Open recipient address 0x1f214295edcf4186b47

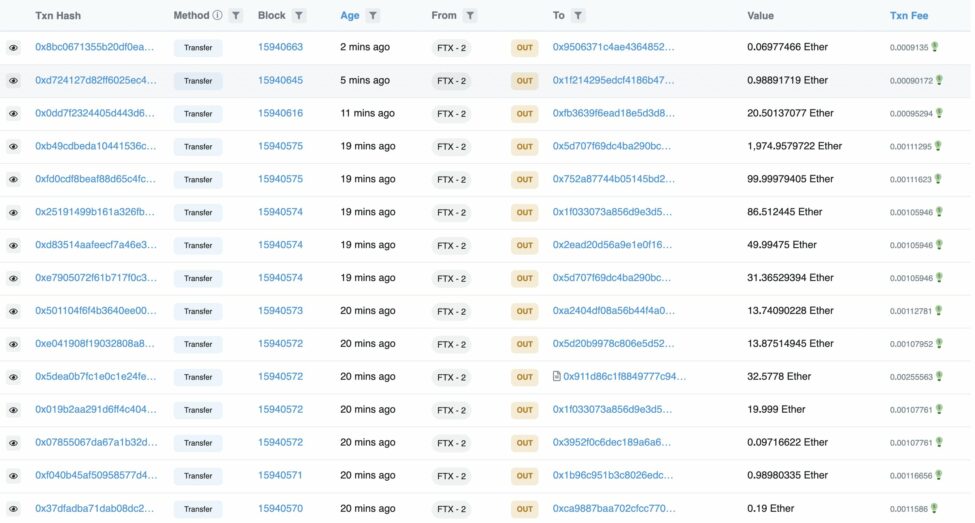pos(613,80)
